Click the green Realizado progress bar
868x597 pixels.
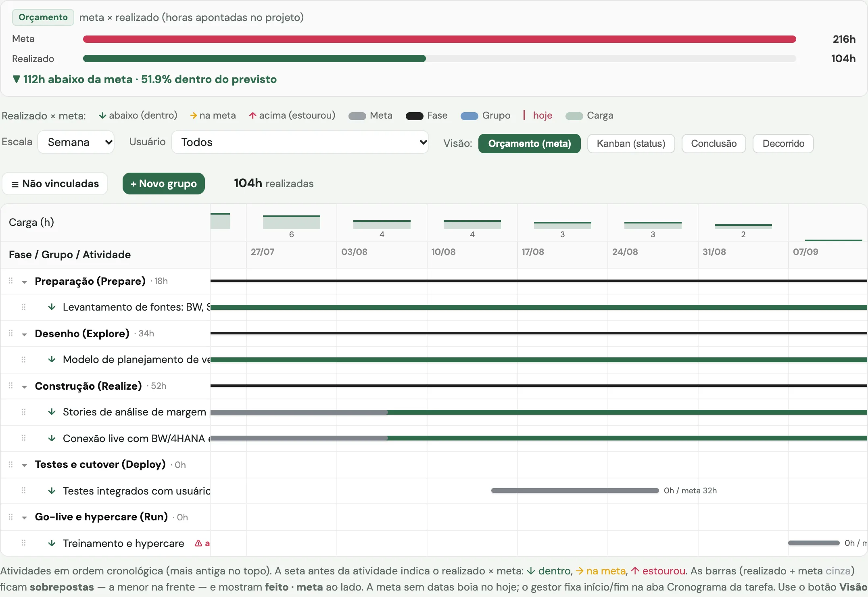coord(254,58)
